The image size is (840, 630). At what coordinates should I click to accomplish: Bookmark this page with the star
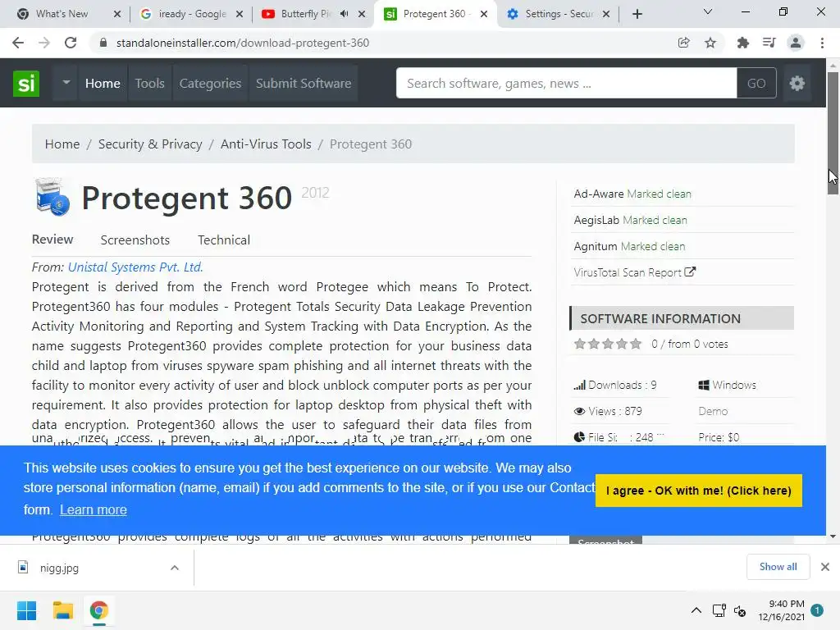710,43
